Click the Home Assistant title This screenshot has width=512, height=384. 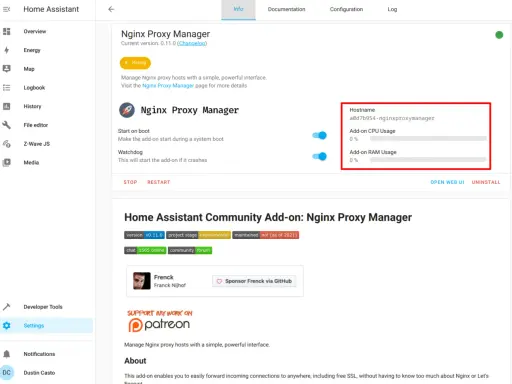51,9
